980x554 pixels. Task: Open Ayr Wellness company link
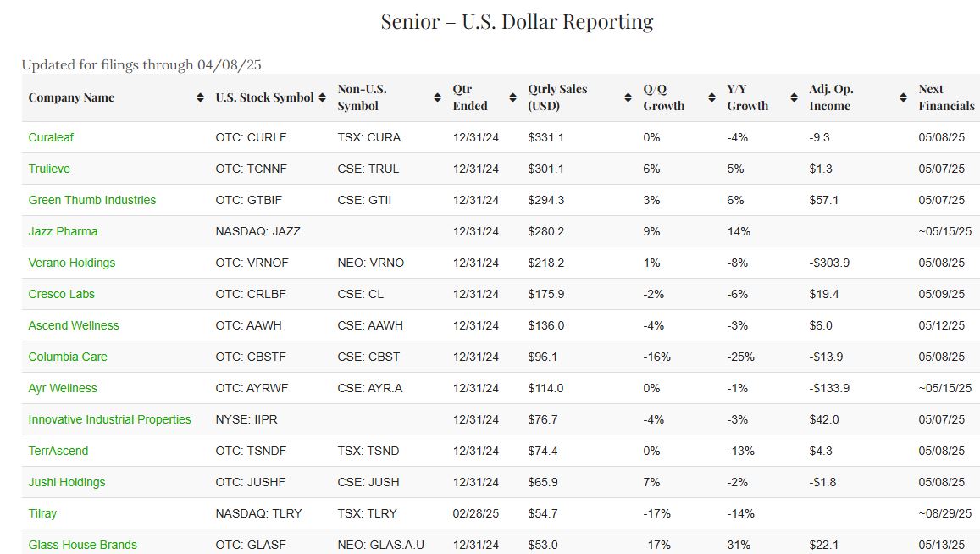click(63, 388)
